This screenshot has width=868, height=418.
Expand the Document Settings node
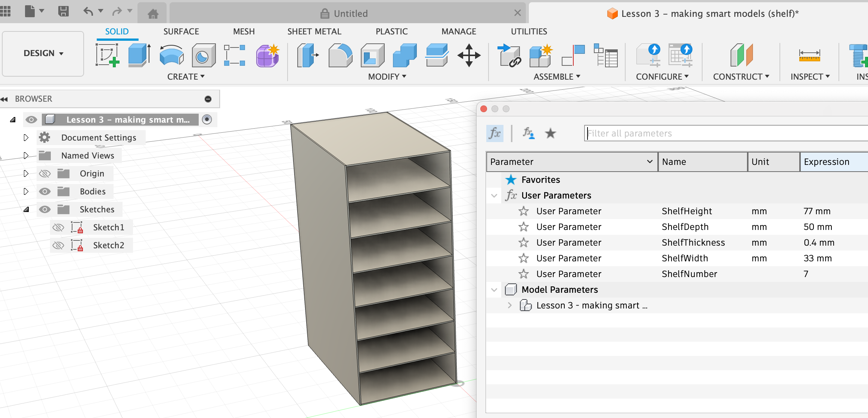pyautogui.click(x=26, y=138)
